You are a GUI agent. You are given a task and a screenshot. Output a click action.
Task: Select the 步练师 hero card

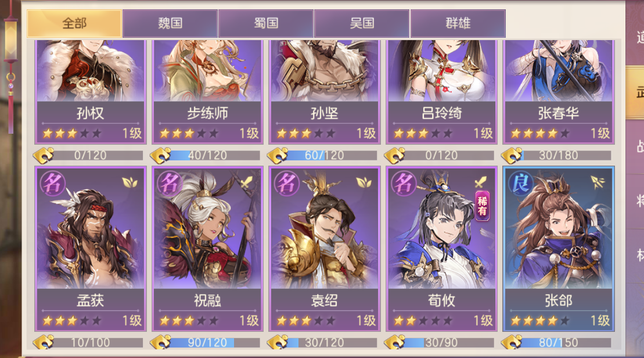tap(207, 92)
